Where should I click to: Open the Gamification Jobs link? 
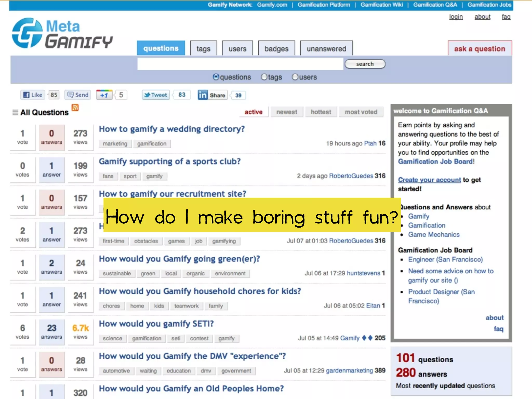point(489,5)
